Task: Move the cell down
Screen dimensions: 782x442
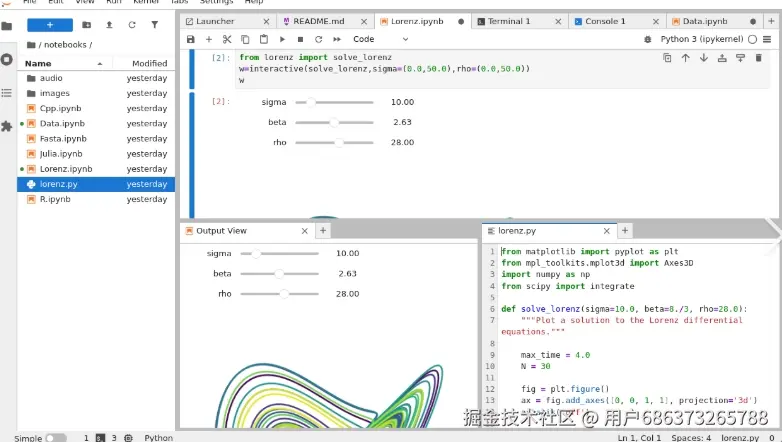Action: (x=704, y=58)
